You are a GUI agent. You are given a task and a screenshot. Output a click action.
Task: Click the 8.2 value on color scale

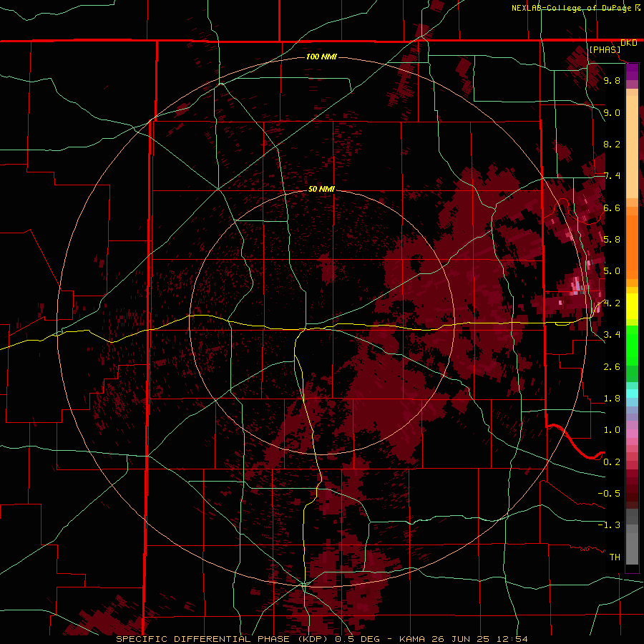point(612,144)
